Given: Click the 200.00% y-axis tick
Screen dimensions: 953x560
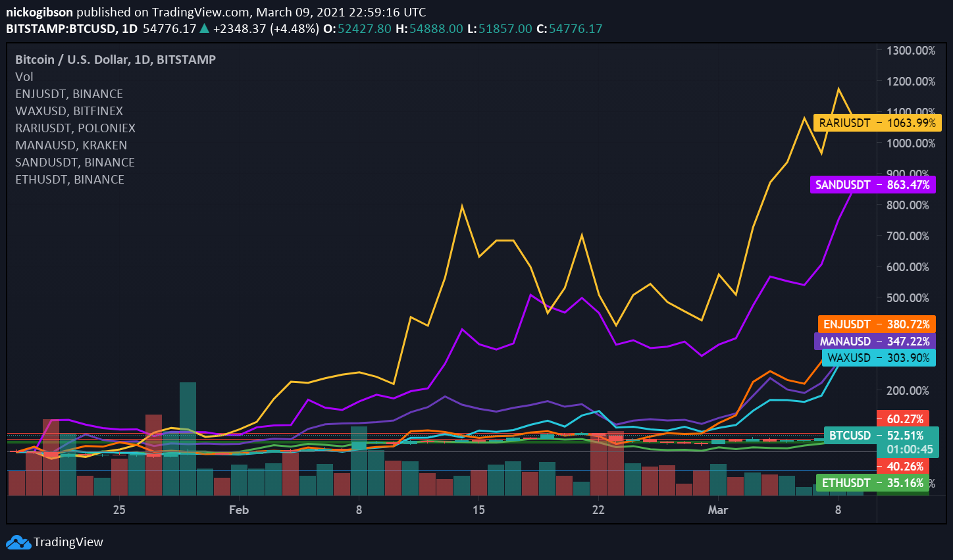Looking at the screenshot, I should pyautogui.click(x=908, y=391).
